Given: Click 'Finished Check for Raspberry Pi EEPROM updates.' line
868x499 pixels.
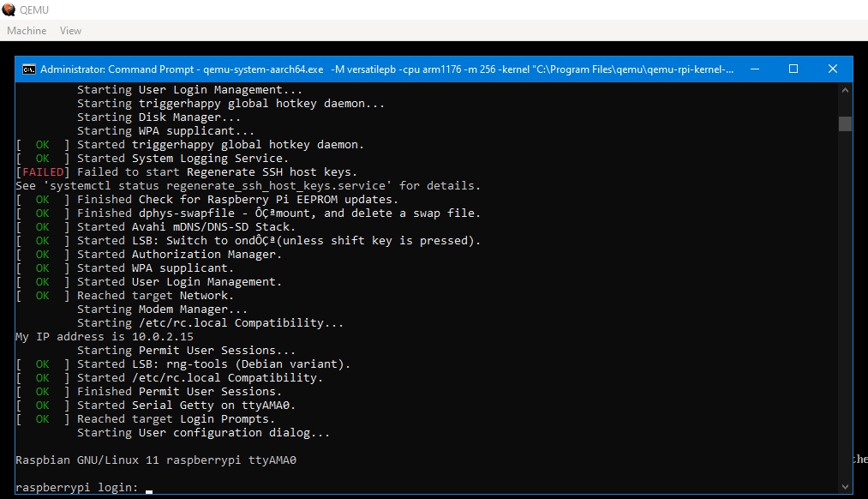Looking at the screenshot, I should tap(237, 200).
